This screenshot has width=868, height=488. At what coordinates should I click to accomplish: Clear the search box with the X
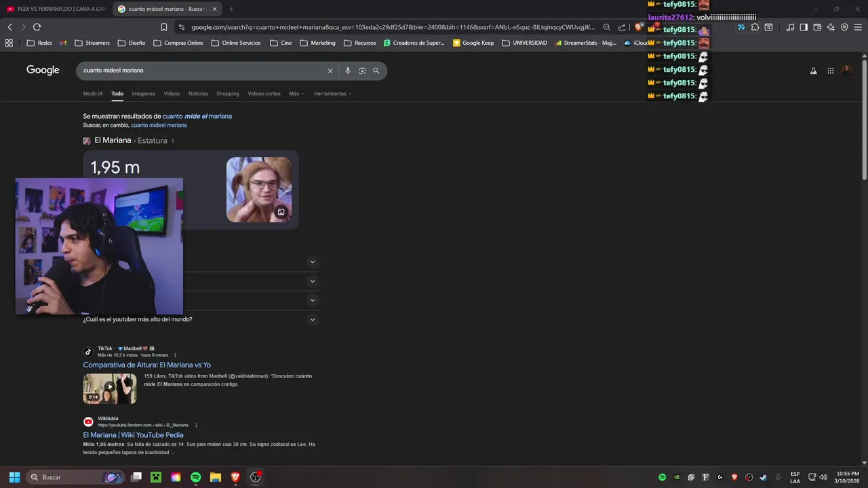pyautogui.click(x=330, y=70)
